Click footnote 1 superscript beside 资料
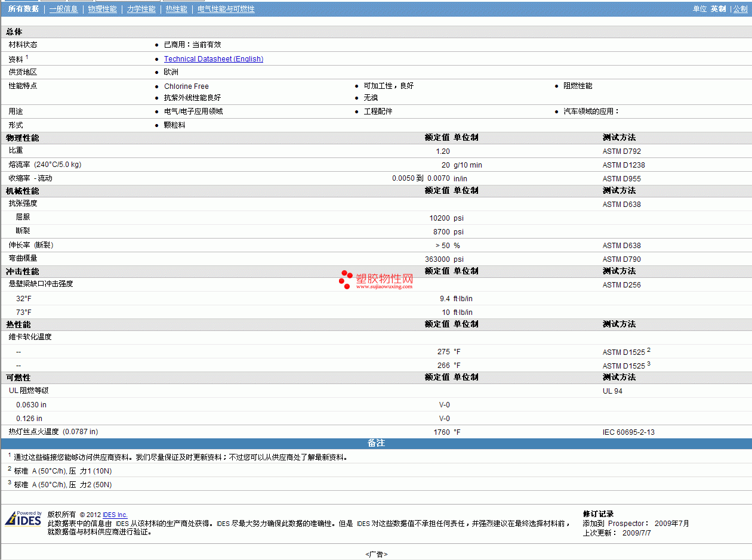Image resolution: width=752 pixels, height=560 pixels. (x=27, y=57)
